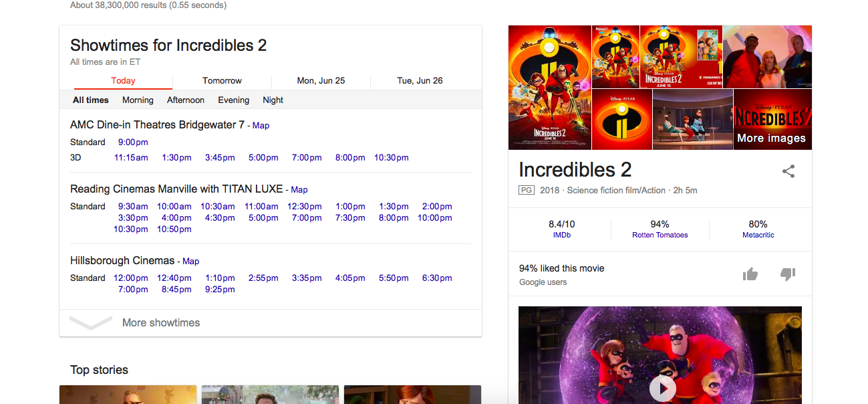Click the share icon beside Incredibles 2

point(788,171)
